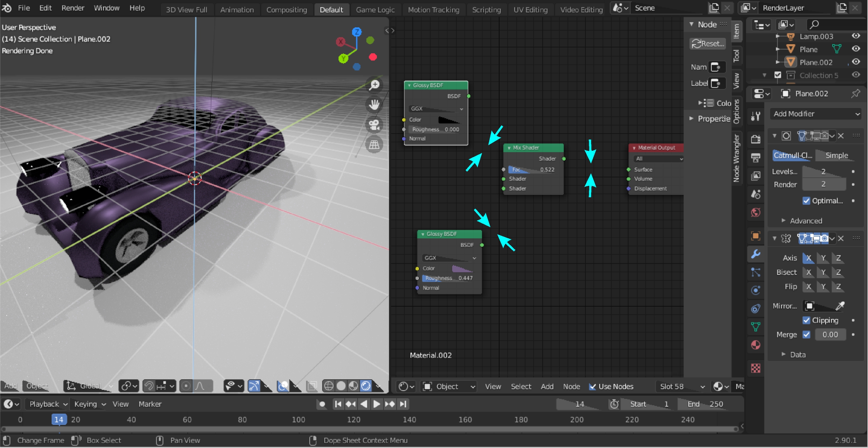Open the Texture properties checker tab
The height and width of the screenshot is (448, 868).
pos(756,368)
